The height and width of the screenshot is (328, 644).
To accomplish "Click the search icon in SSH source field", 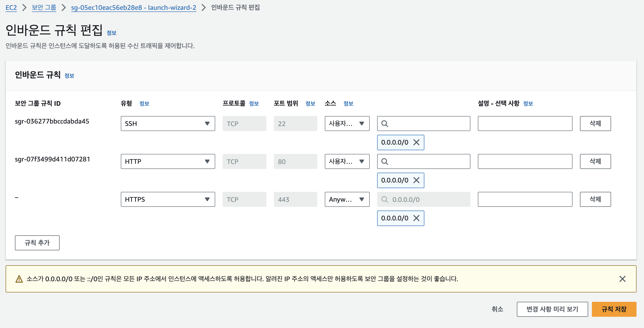I will [x=385, y=124].
